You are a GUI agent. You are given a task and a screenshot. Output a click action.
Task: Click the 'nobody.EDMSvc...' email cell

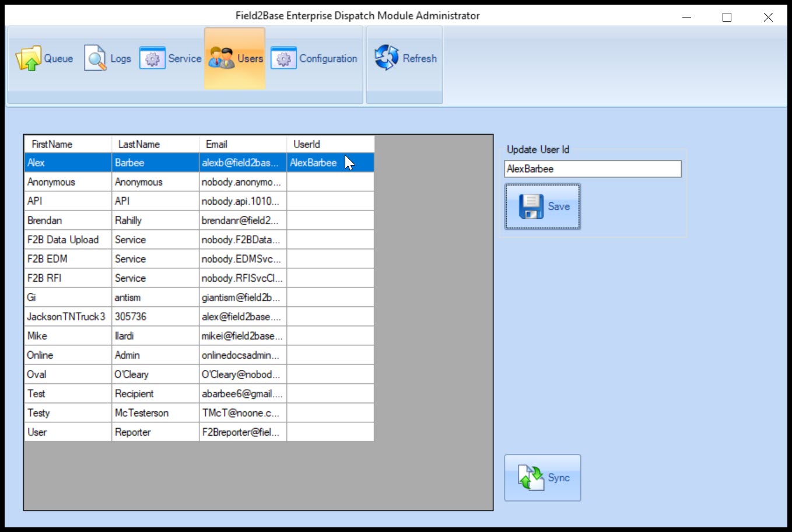click(x=243, y=259)
